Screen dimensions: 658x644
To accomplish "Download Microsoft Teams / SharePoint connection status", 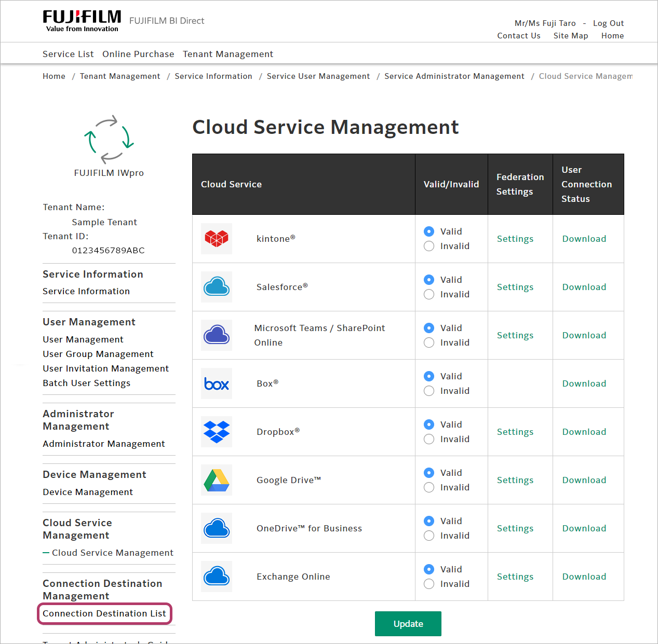I will (584, 335).
